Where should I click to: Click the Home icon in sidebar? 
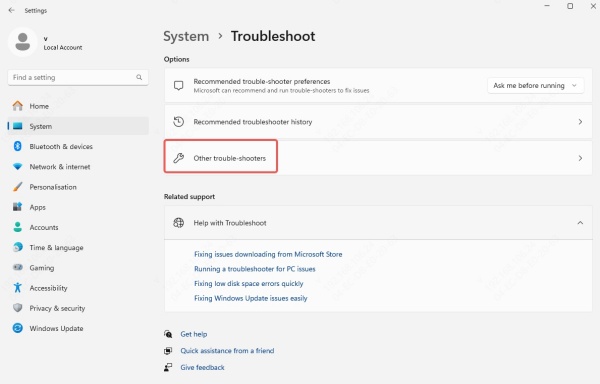[18, 106]
